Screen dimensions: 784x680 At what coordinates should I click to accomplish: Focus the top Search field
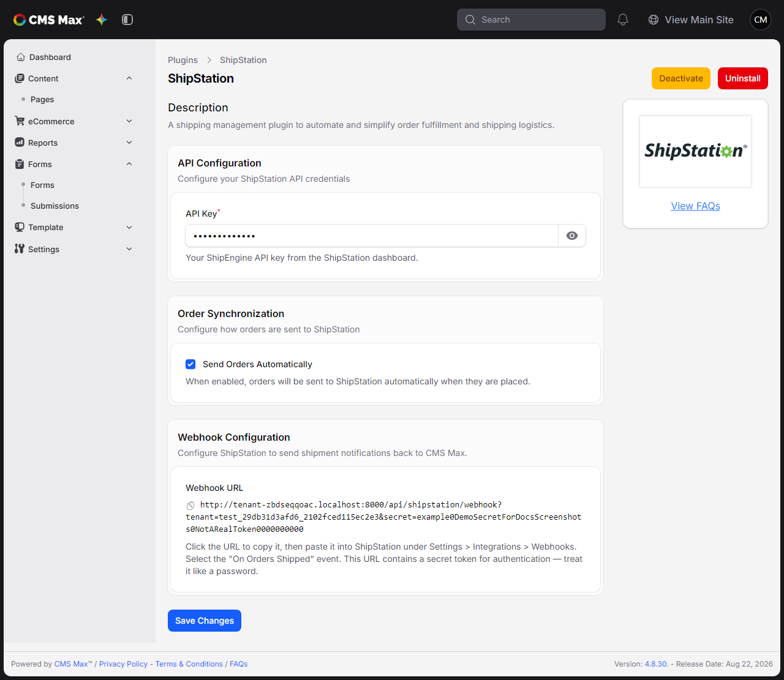531,20
